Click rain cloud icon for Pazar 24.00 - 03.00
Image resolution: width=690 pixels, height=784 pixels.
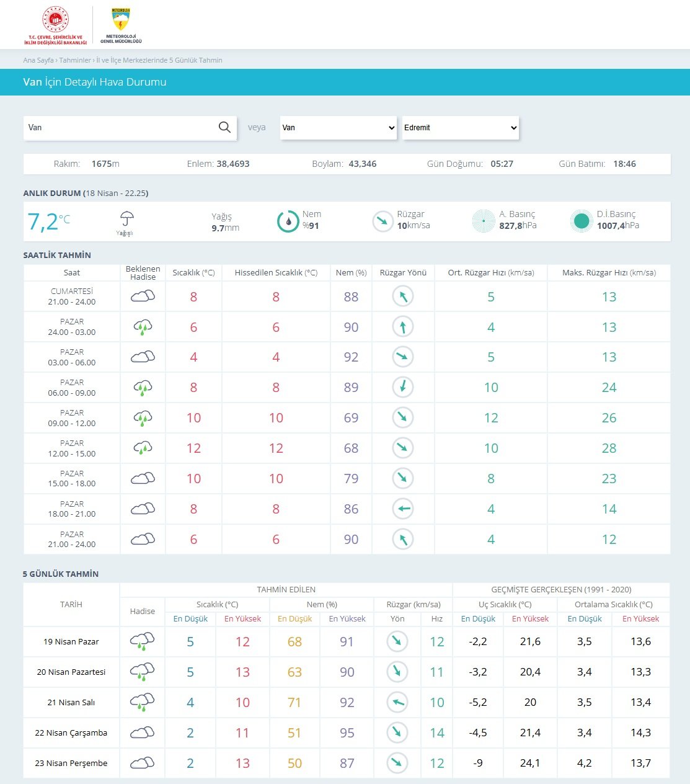(x=143, y=327)
